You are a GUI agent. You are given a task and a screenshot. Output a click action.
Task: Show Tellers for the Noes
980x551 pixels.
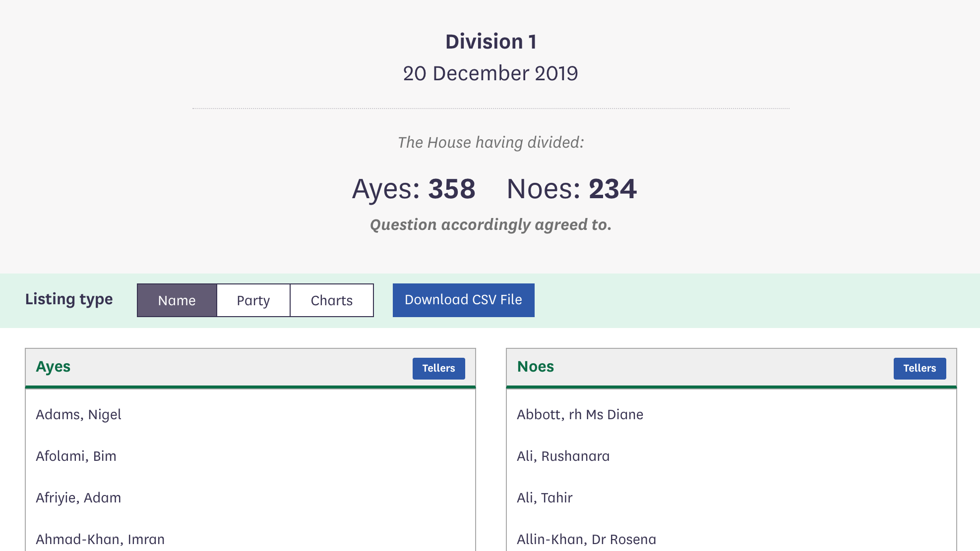pos(919,368)
